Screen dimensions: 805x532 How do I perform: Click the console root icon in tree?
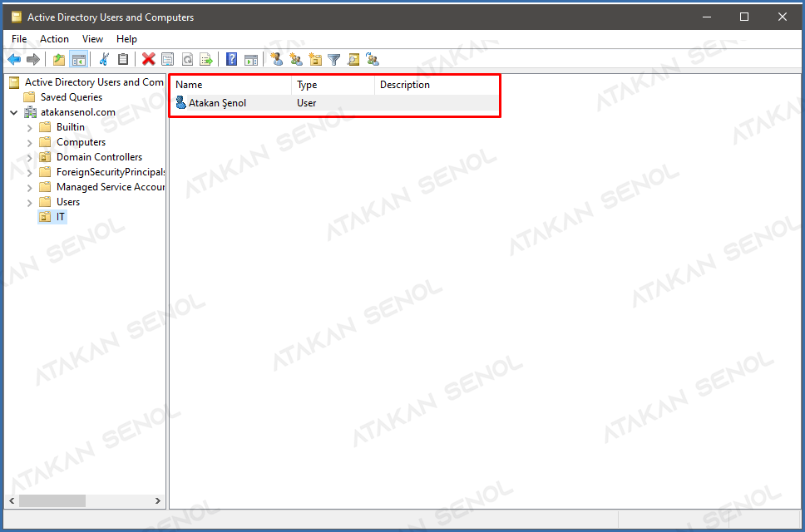click(x=14, y=82)
